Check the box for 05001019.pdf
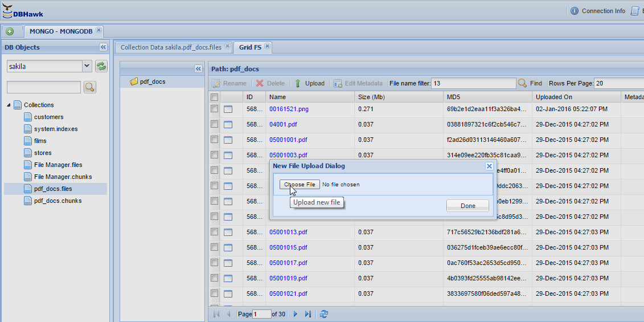Viewport: 644px width, 322px height. pyautogui.click(x=214, y=278)
